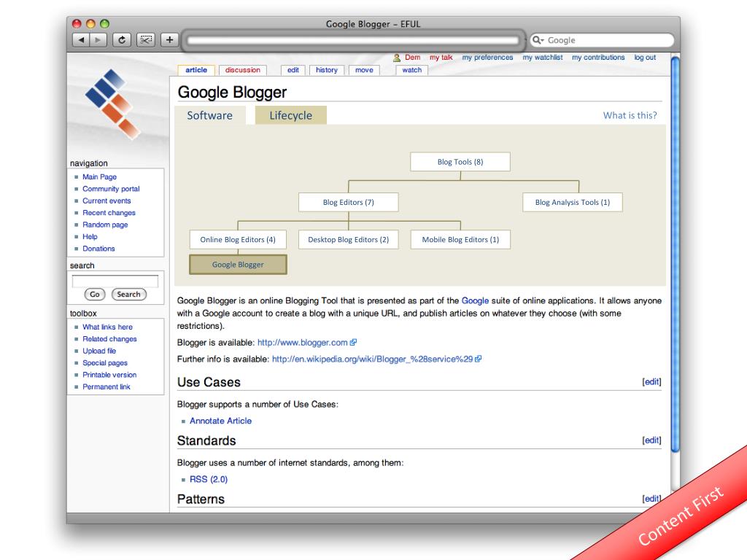Screen dimensions: 747x560
Task: Open Main Page in navigation
Action: 99,176
